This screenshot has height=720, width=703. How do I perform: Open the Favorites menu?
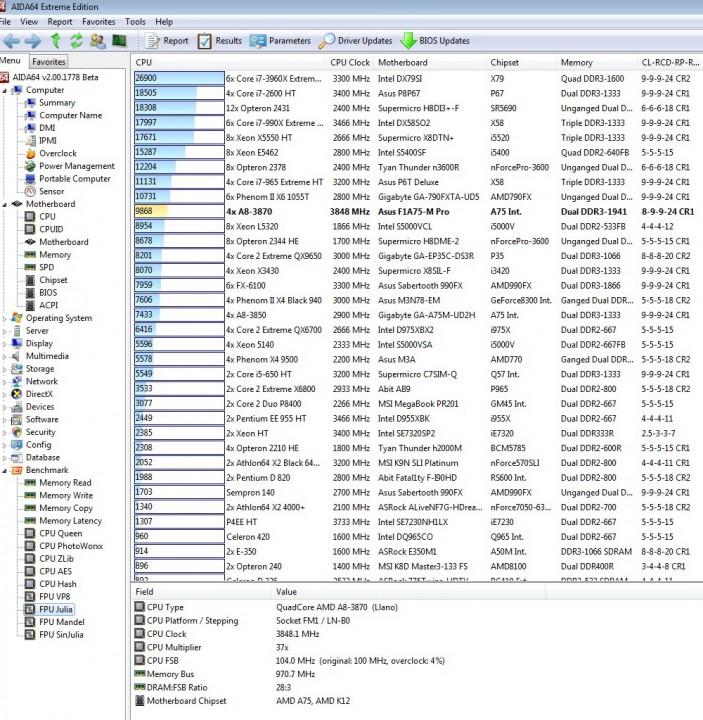pyautogui.click(x=99, y=22)
